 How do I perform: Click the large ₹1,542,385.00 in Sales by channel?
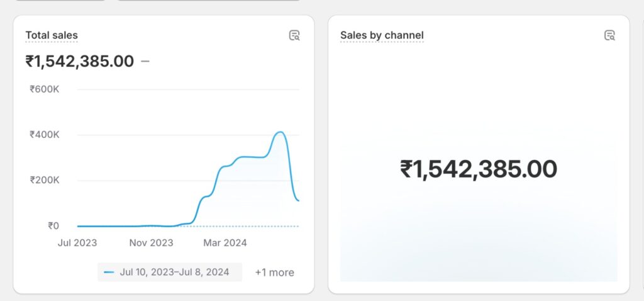tap(479, 169)
